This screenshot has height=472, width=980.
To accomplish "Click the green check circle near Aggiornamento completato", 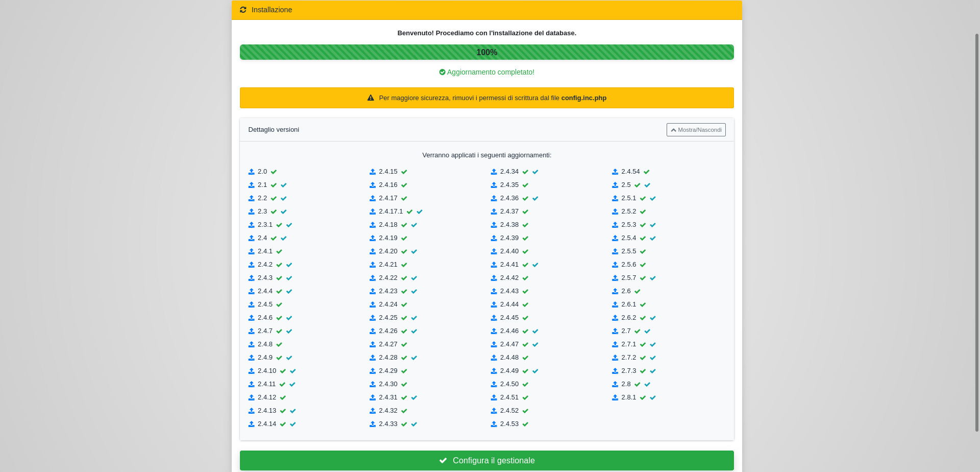I will click(442, 72).
